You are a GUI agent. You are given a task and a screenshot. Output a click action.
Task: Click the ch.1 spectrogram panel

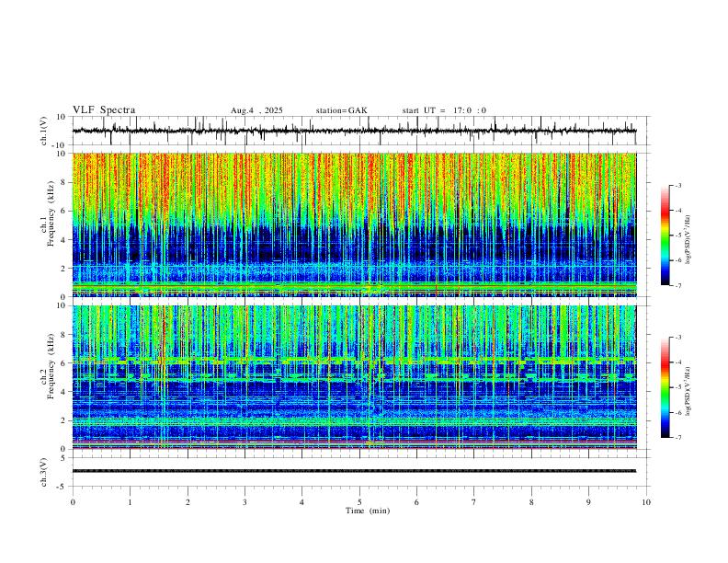354,224
